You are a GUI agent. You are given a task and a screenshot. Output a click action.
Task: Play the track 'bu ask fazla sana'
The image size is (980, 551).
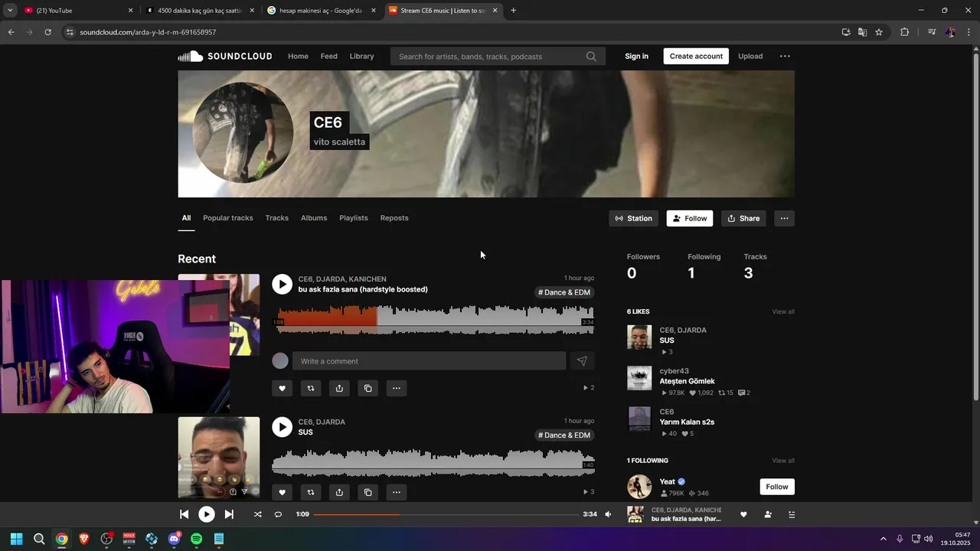pos(282,284)
